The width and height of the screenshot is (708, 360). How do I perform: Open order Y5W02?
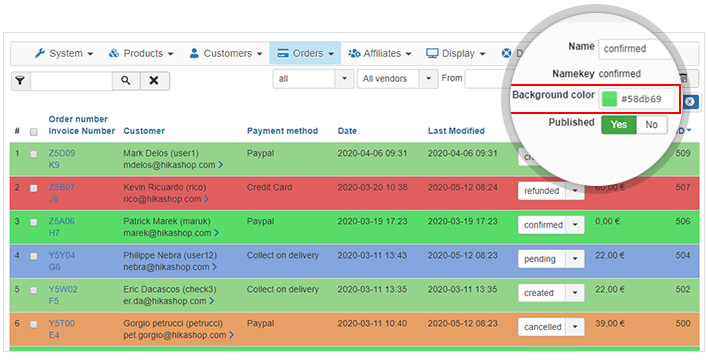[x=62, y=290]
